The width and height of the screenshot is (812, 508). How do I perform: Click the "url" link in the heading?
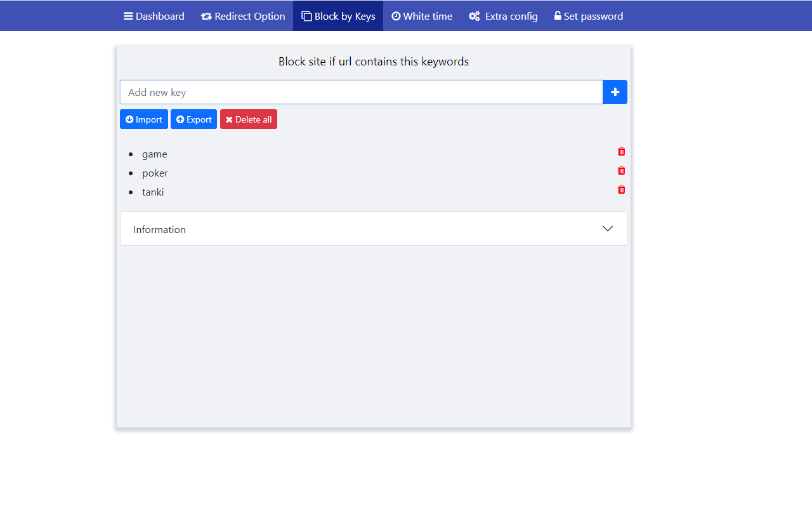point(344,61)
